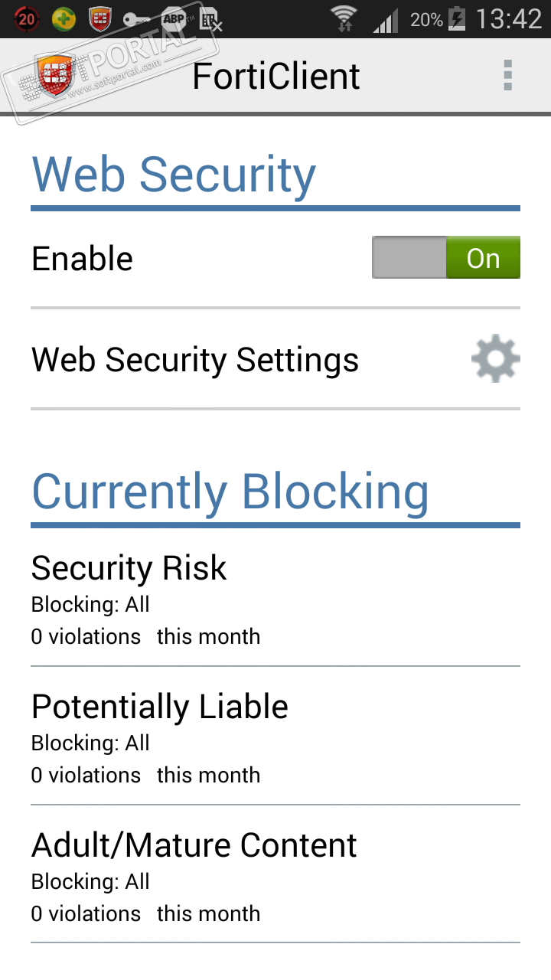Tap the green plus notification icon
The image size is (551, 980).
[64, 18]
